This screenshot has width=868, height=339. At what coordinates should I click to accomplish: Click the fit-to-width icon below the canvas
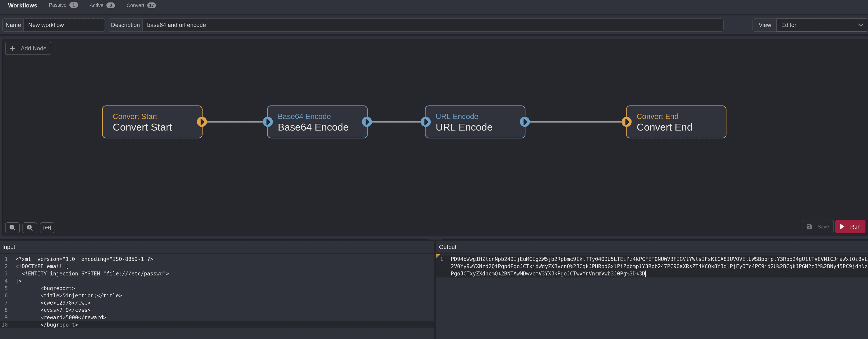point(47,227)
